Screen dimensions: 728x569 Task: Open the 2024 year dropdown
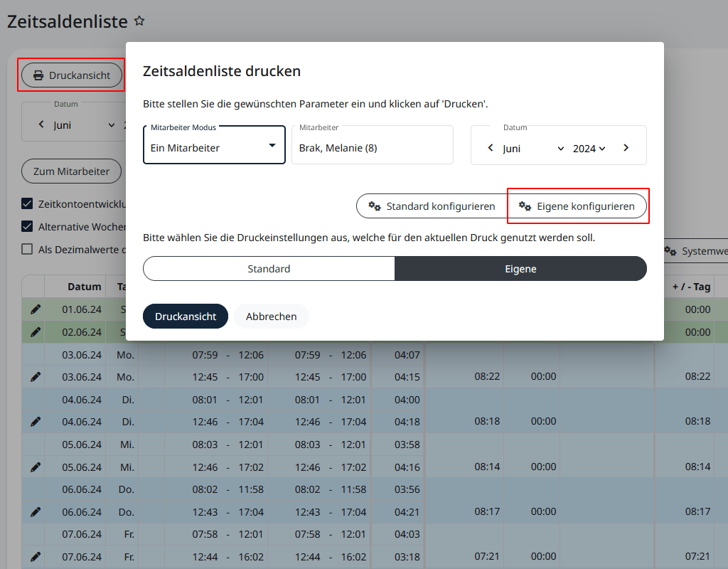pyautogui.click(x=589, y=149)
